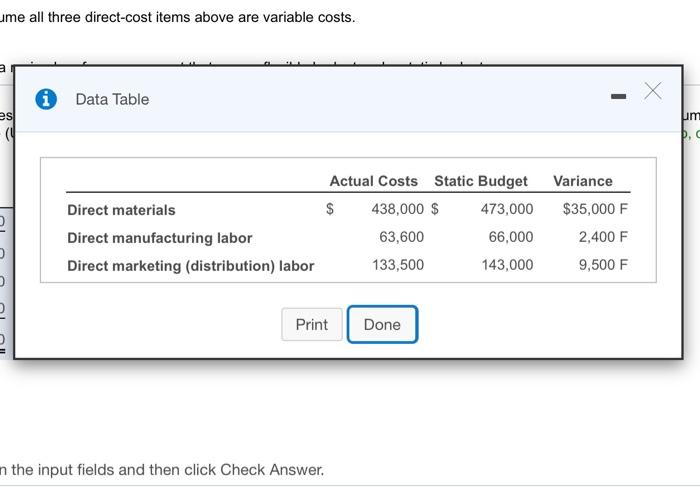Select the Direct manufacturing labor row label
Viewport: 700px width, 487px height.
click(159, 238)
